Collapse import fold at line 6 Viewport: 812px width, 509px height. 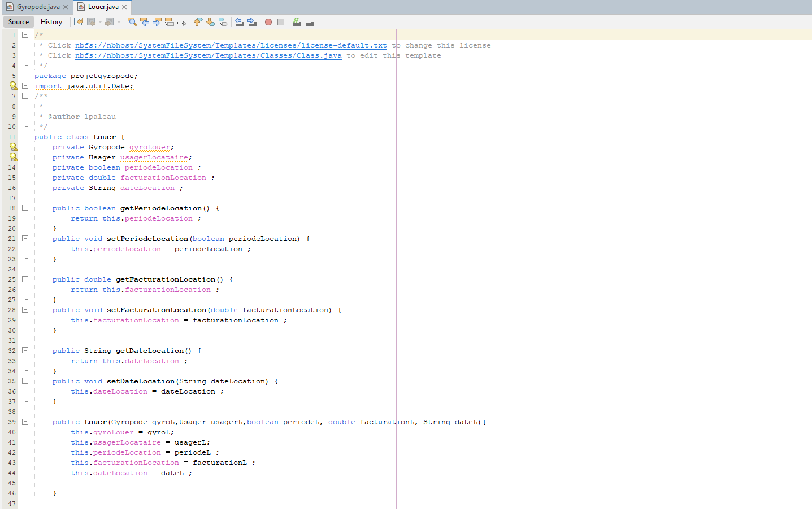tap(25, 86)
